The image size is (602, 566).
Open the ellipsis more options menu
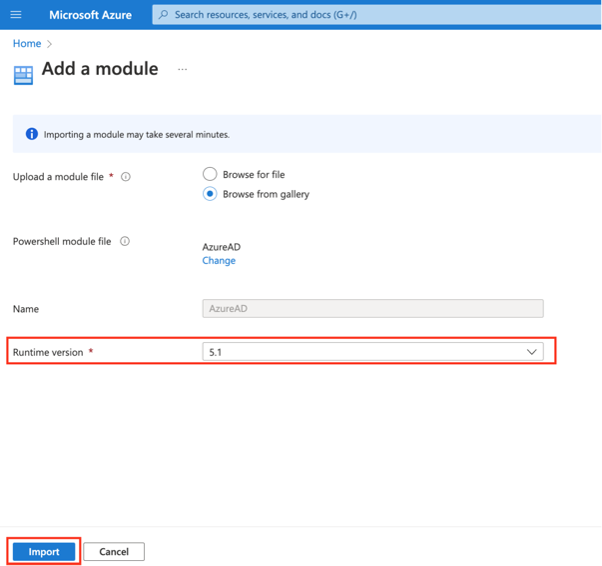coord(182,70)
